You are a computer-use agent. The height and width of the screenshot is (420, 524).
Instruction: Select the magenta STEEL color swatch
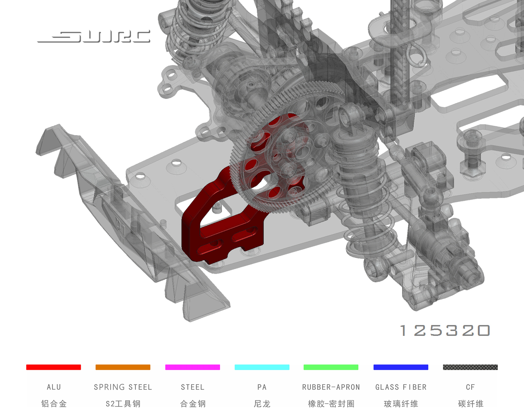click(192, 367)
